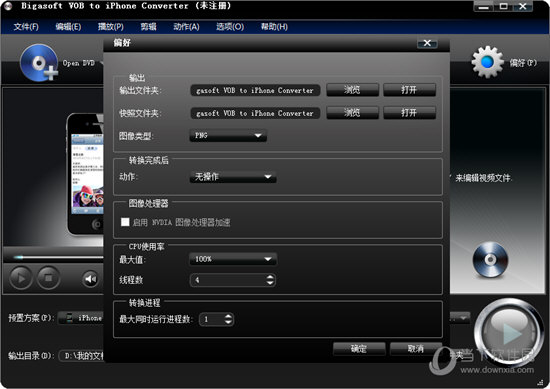Open the 文件(F) menu
Image resolution: width=550 pixels, height=389 pixels.
26,27
